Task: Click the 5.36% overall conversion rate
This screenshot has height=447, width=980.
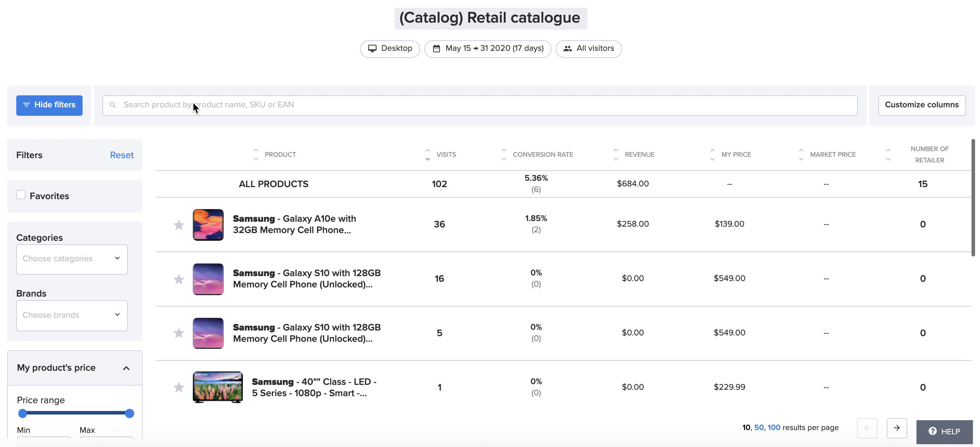Action: (x=536, y=178)
